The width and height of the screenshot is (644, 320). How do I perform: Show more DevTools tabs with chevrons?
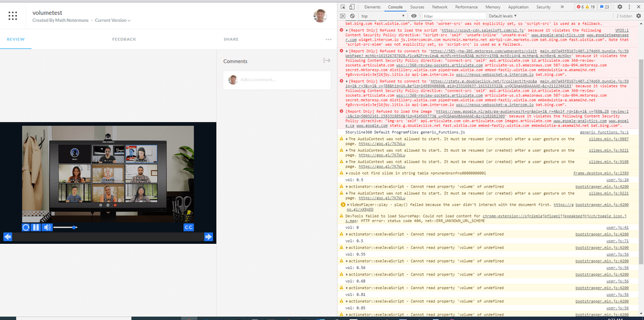[562, 7]
